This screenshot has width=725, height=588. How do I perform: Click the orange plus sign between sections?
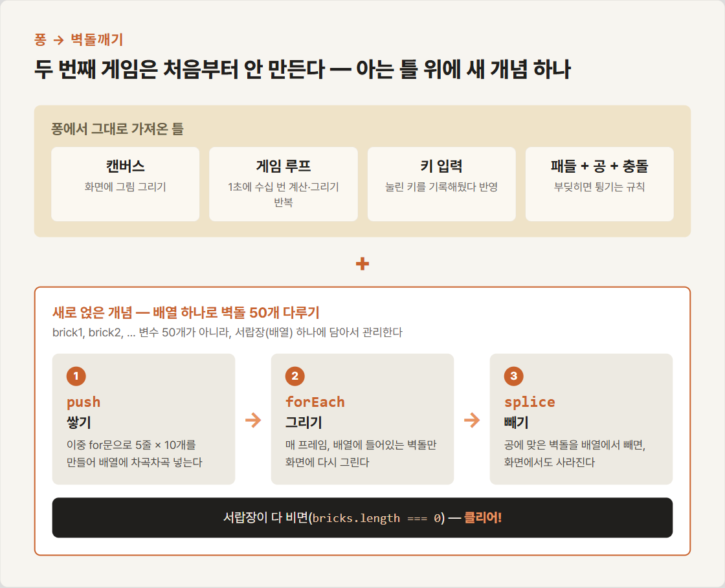tap(362, 264)
